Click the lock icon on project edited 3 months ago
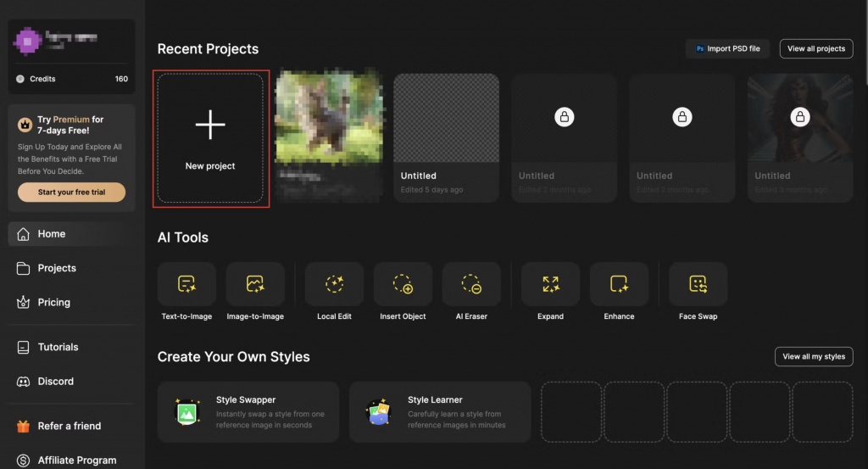868x469 pixels. [800, 117]
